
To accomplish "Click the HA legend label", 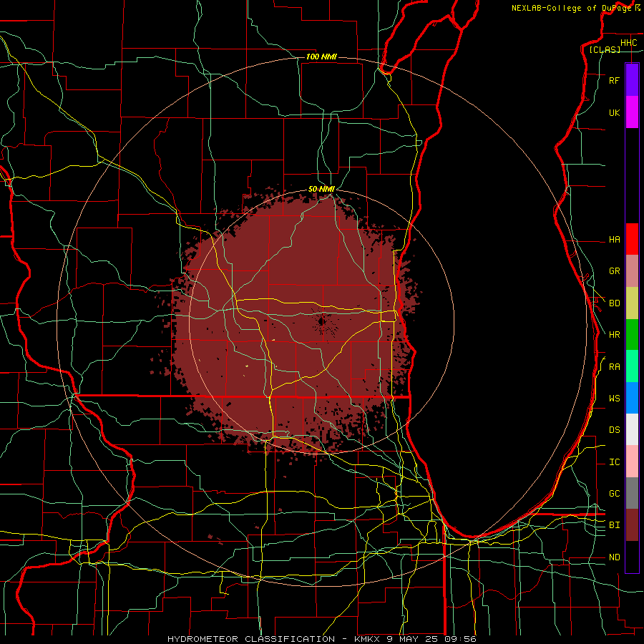I will 615,239.
